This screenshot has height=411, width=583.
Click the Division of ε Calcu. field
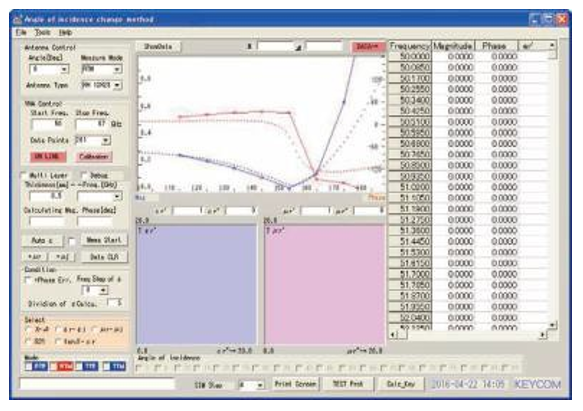point(115,303)
